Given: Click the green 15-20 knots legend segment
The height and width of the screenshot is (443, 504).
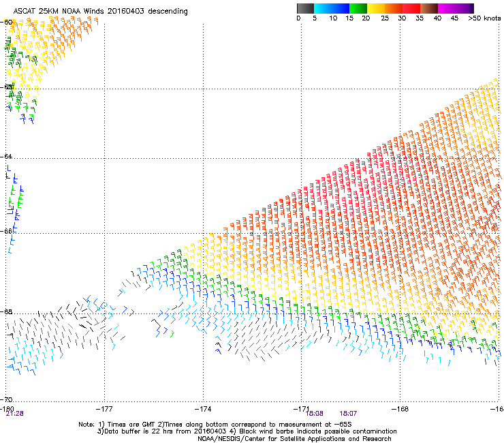Looking at the screenshot, I should click(358, 8).
